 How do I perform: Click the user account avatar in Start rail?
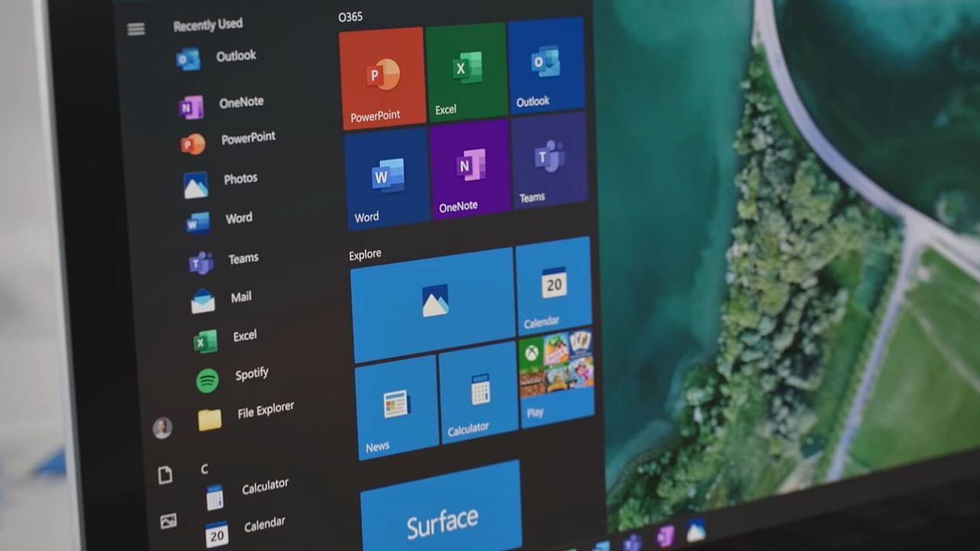(x=162, y=428)
